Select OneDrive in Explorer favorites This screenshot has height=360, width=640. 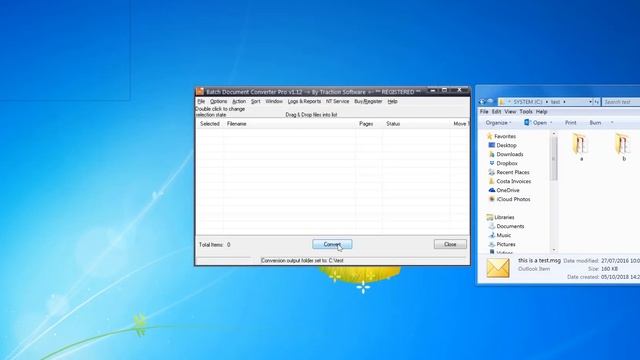coord(508,190)
